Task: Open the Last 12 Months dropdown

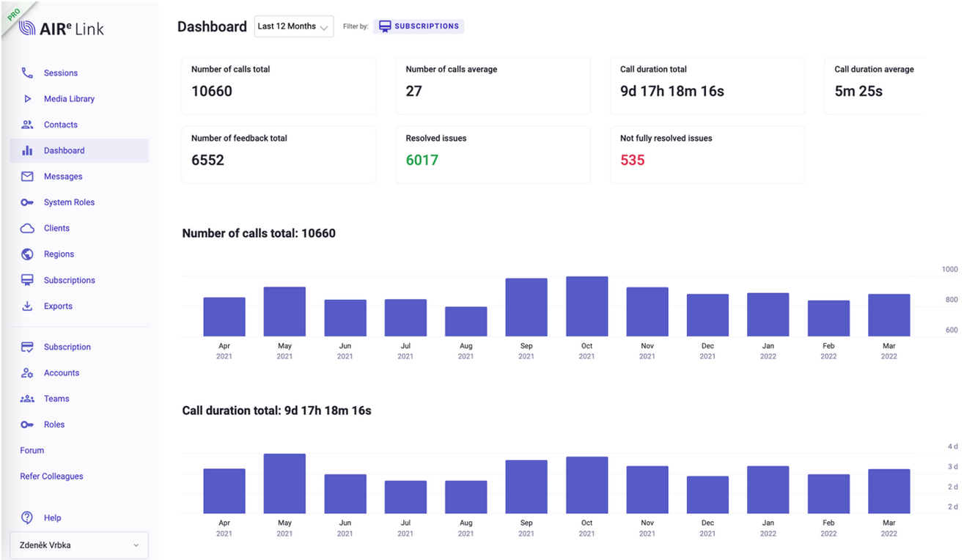Action: [x=293, y=26]
